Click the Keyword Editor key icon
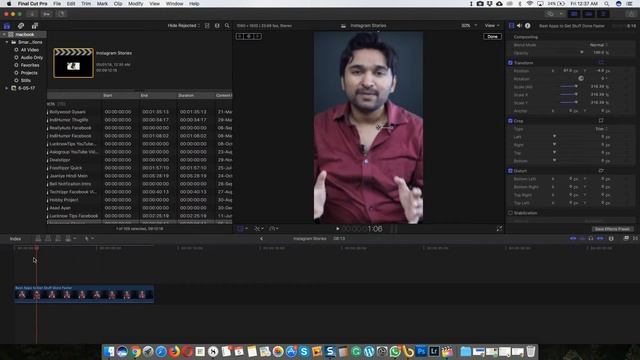640x360 pixels. [x=47, y=14]
